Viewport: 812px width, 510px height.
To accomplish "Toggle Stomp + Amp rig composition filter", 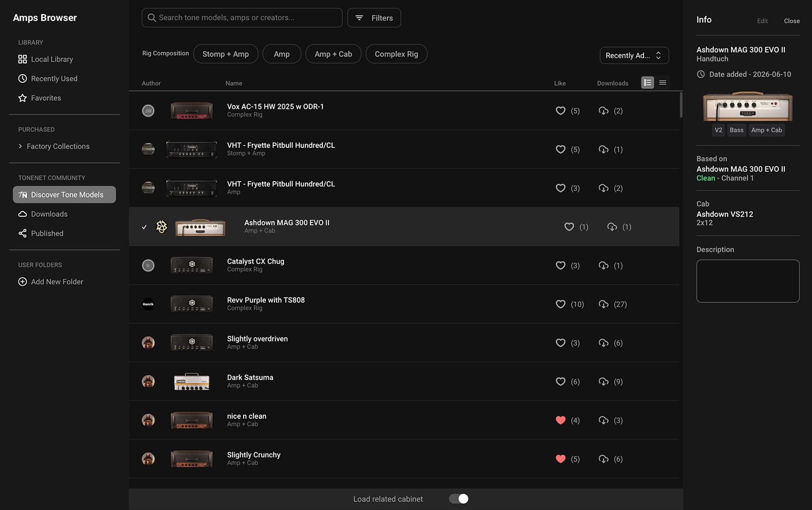I will coord(226,54).
